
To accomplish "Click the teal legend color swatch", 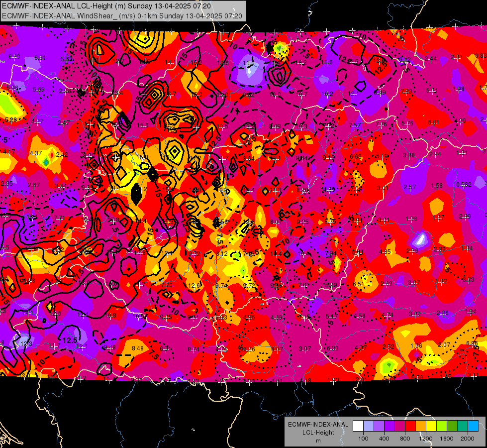I will click(463, 426).
